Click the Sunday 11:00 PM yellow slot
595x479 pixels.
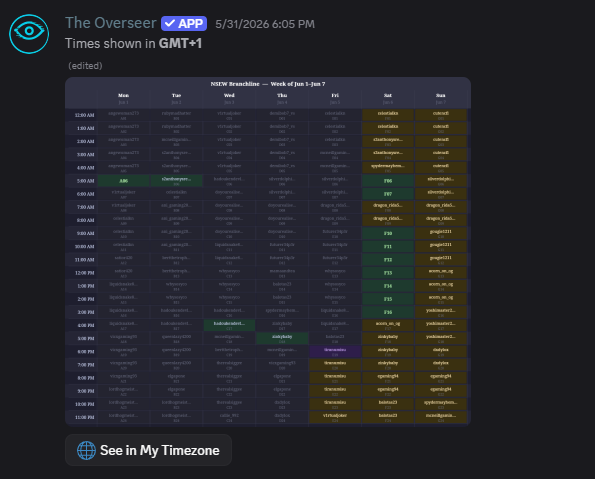pos(441,417)
